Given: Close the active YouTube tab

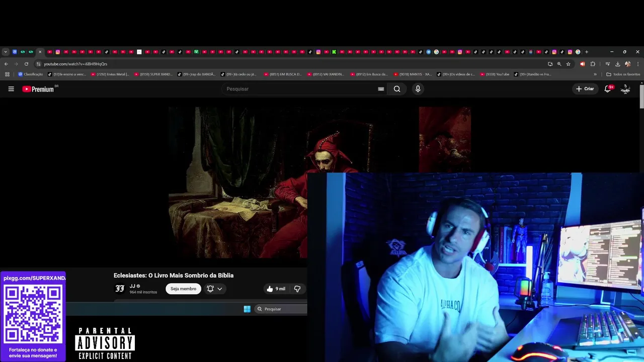Looking at the screenshot, I should tap(40, 52).
